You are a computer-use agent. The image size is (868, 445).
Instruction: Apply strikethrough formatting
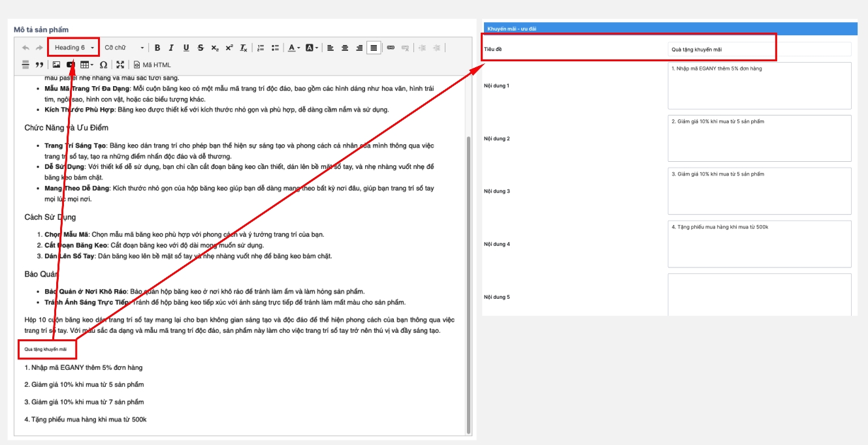point(201,48)
